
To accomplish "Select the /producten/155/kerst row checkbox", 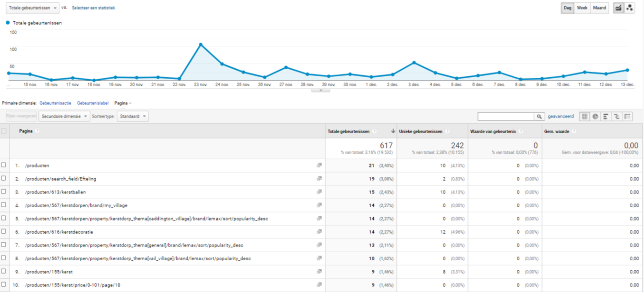I will point(4,271).
